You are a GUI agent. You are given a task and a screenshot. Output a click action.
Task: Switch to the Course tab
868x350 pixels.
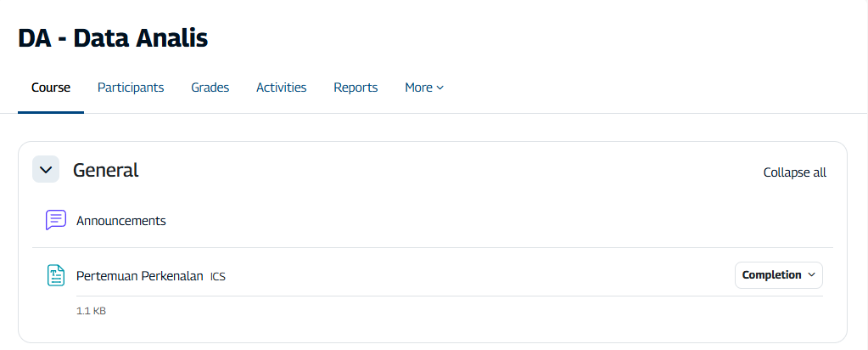51,87
